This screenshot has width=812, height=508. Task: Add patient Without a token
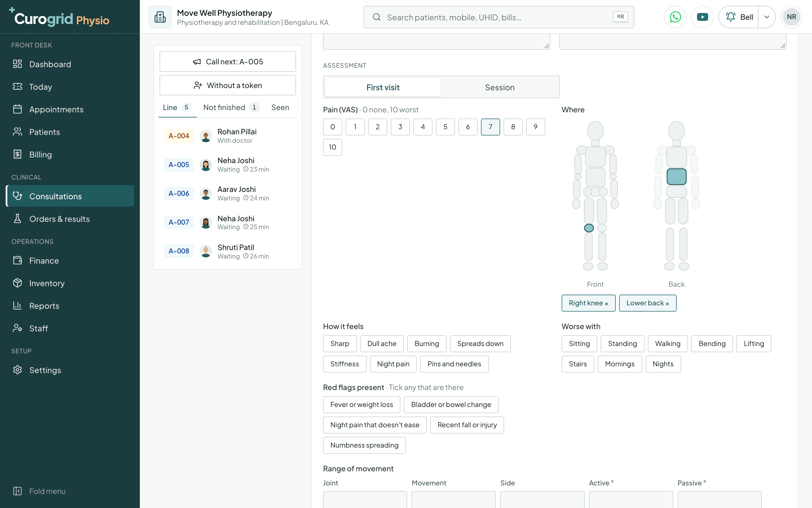(x=228, y=85)
